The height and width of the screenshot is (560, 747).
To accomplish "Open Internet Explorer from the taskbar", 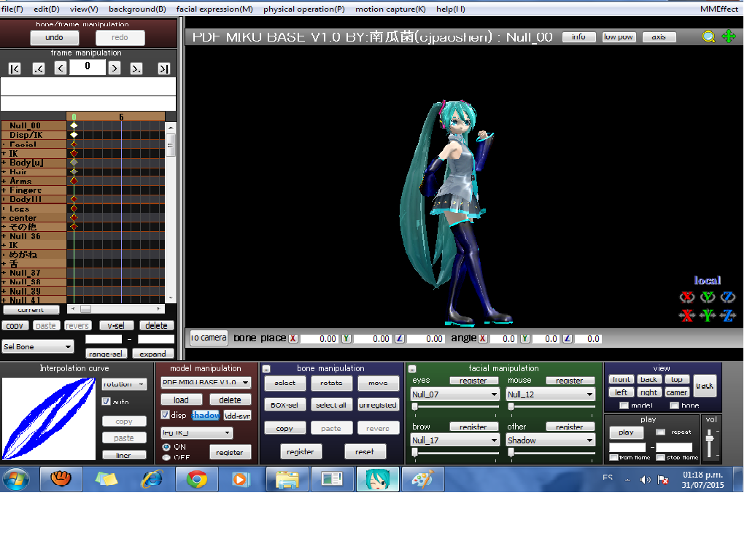I will click(152, 479).
